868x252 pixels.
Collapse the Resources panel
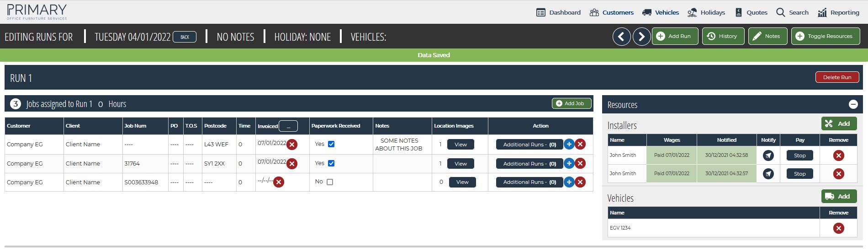(853, 105)
